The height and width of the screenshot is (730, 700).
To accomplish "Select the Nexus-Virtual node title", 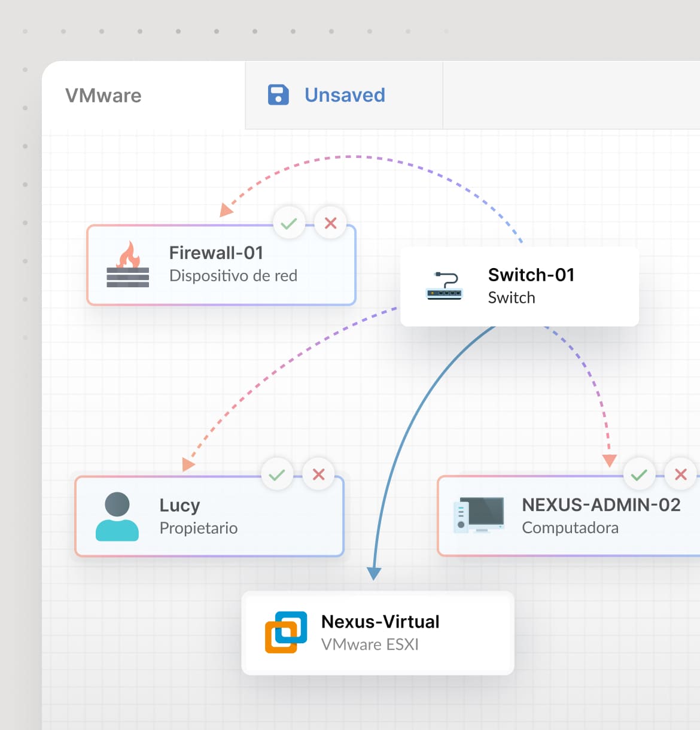I will tap(381, 622).
